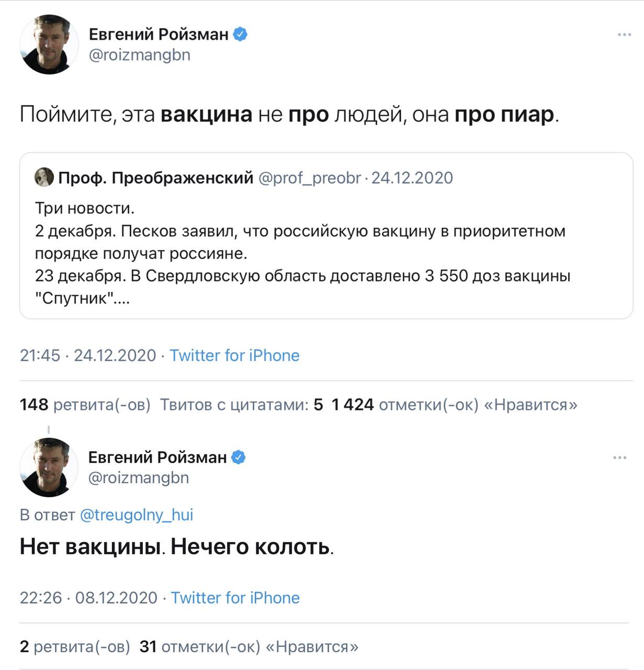Click the verified badge beside the second Евгений Ройзман name

click(239, 457)
